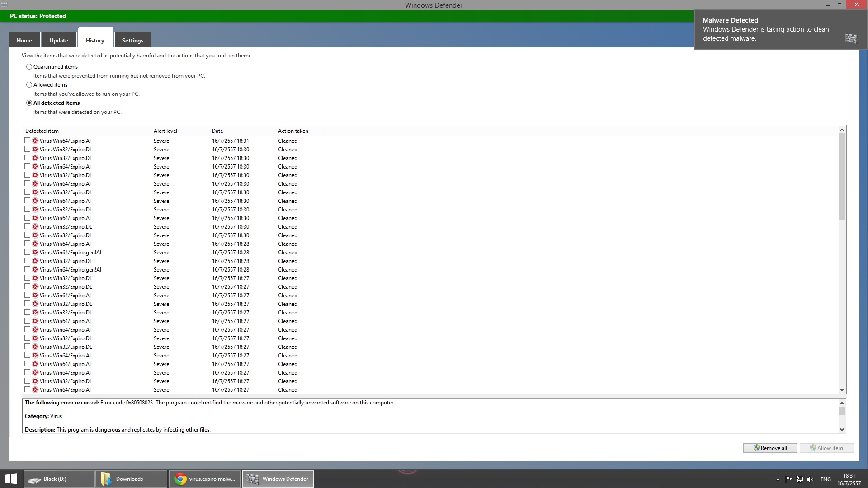The height and width of the screenshot is (488, 868).
Task: Check the first Virus:Win64/Expiro.gen!AI checkbox
Action: pyautogui.click(x=28, y=253)
